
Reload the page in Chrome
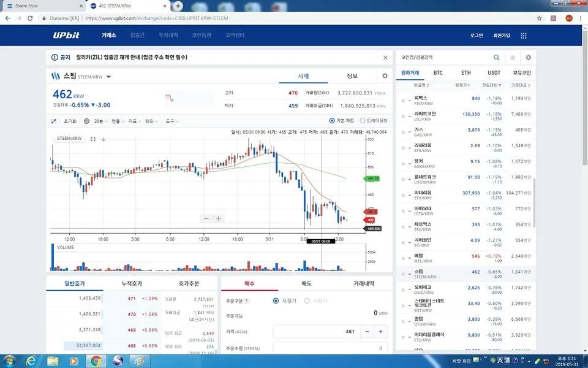pyautogui.click(x=30, y=18)
